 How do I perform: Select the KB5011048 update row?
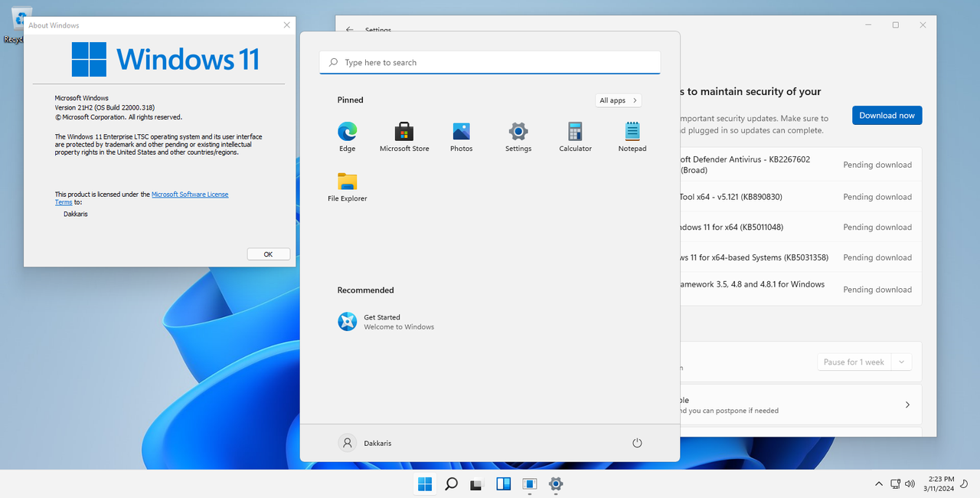coord(800,227)
